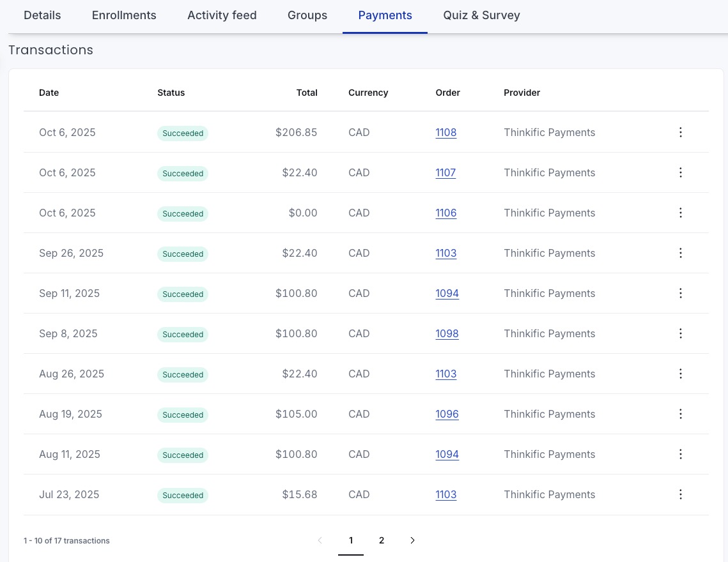The image size is (728, 562).
Task: Open more options for the Sep 26, 2025 transaction
Action: tap(680, 253)
